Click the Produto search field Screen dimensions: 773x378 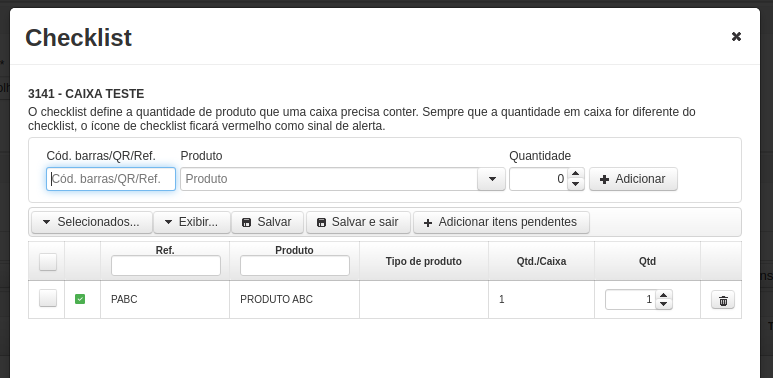point(329,179)
